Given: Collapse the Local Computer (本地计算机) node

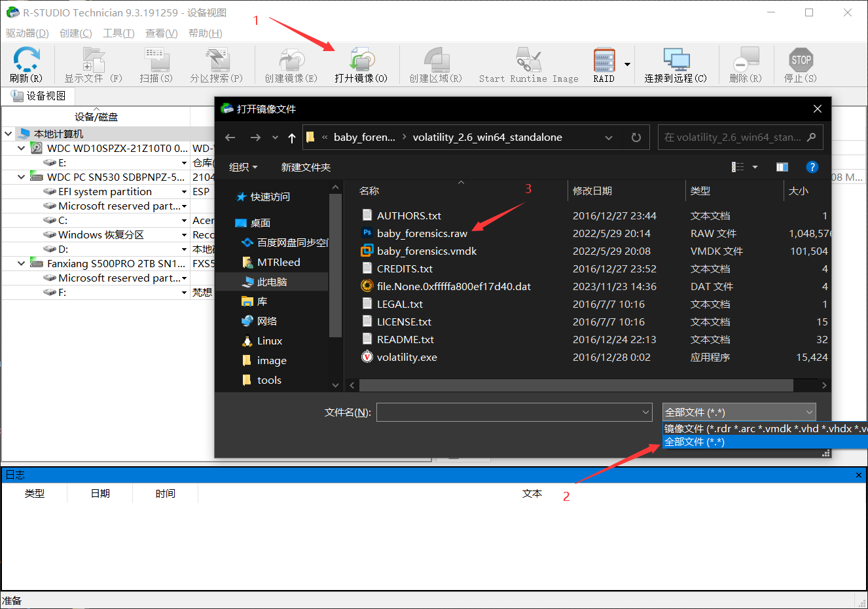Looking at the screenshot, I should [x=9, y=134].
